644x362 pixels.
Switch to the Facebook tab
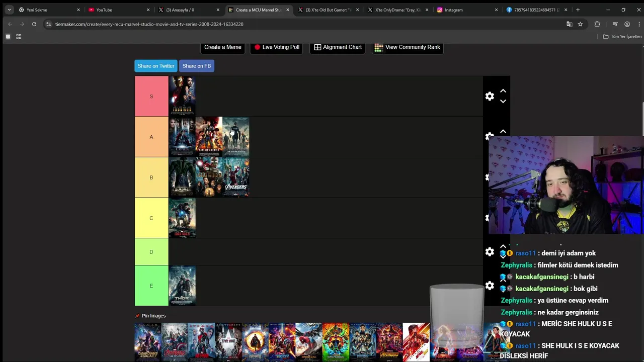coord(536,10)
